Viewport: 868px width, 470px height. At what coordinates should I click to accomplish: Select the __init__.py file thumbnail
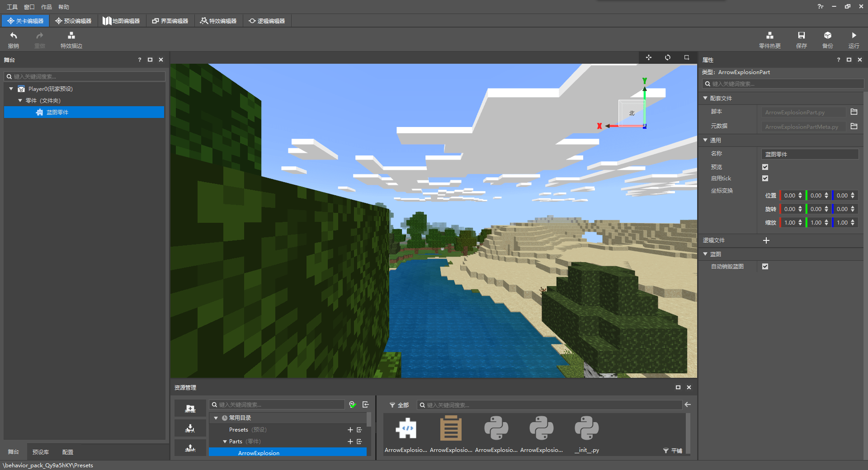point(587,433)
